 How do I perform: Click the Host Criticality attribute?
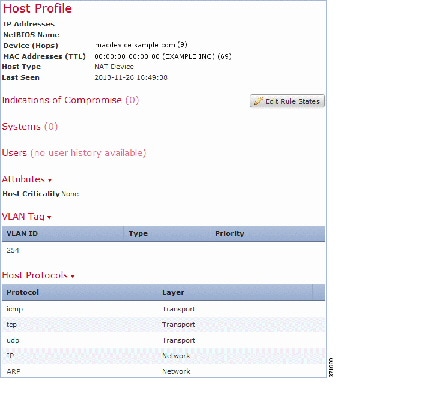point(41,194)
